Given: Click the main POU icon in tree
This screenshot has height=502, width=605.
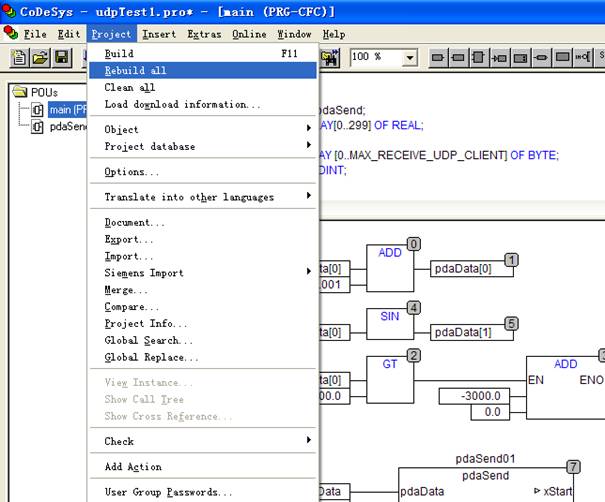Looking at the screenshot, I should tap(37, 110).
